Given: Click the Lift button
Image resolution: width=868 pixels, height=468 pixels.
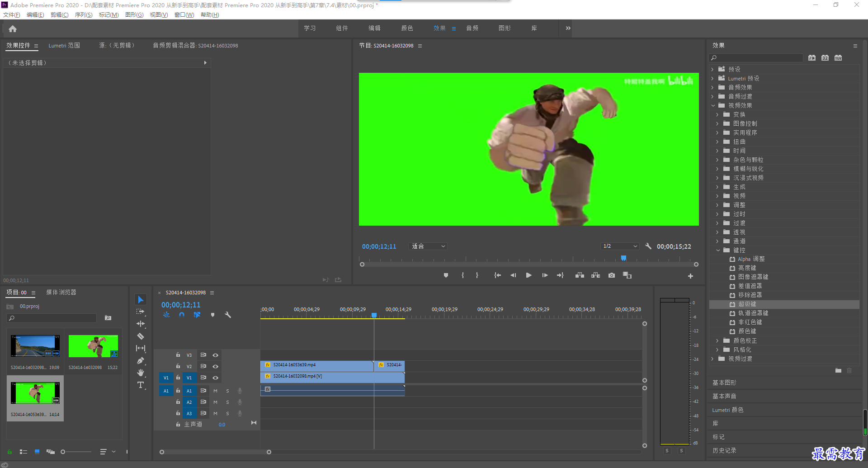Looking at the screenshot, I should [580, 275].
